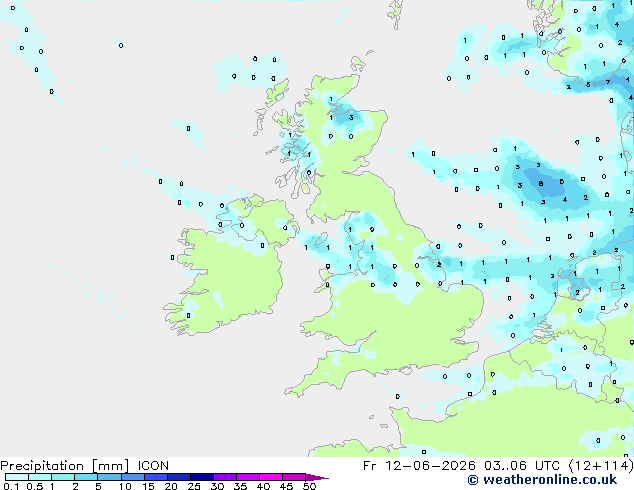Pick the legend swatch between 10 and 15

point(133,477)
